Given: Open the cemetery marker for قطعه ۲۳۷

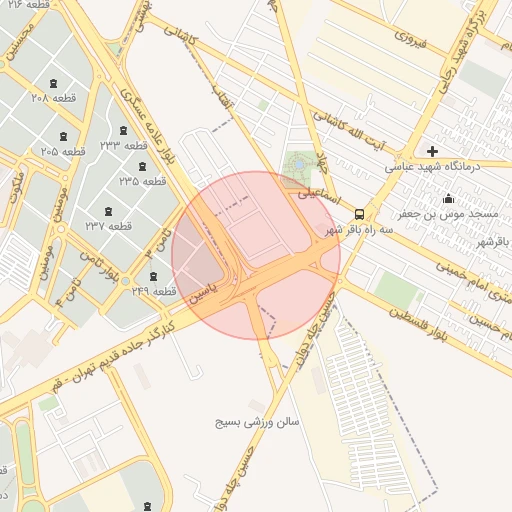Looking at the screenshot, I should tap(108, 211).
